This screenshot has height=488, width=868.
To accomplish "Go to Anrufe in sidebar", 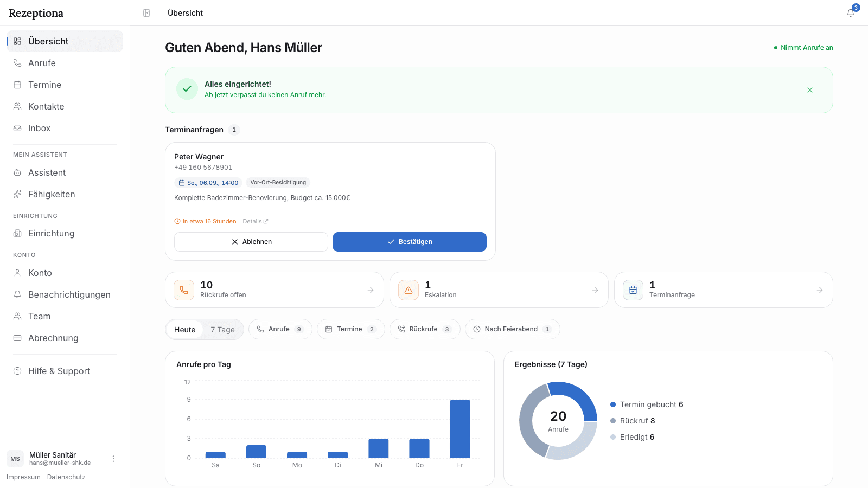I will tap(65, 63).
